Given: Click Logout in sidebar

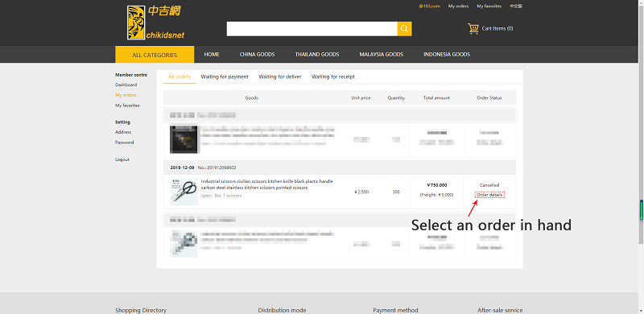Looking at the screenshot, I should pyautogui.click(x=122, y=159).
